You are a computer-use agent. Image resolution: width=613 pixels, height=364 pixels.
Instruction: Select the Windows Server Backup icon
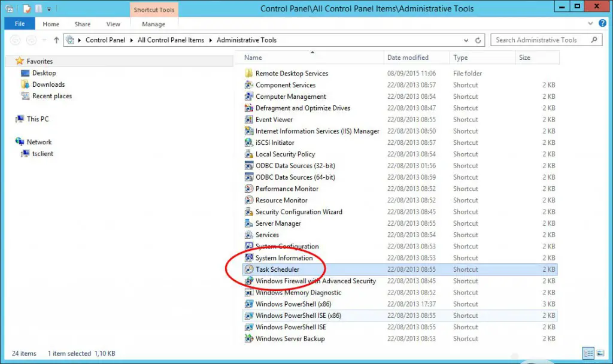click(x=248, y=339)
